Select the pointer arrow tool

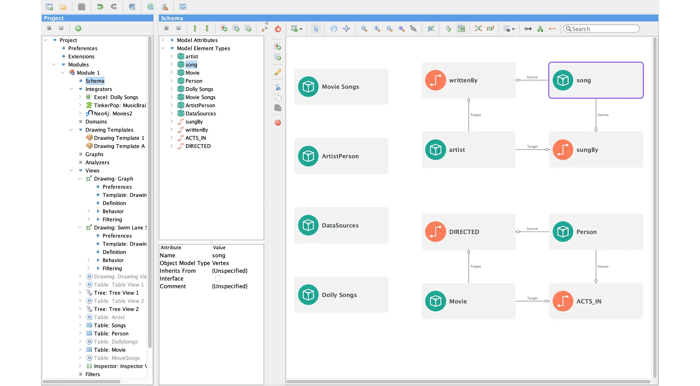[316, 29]
